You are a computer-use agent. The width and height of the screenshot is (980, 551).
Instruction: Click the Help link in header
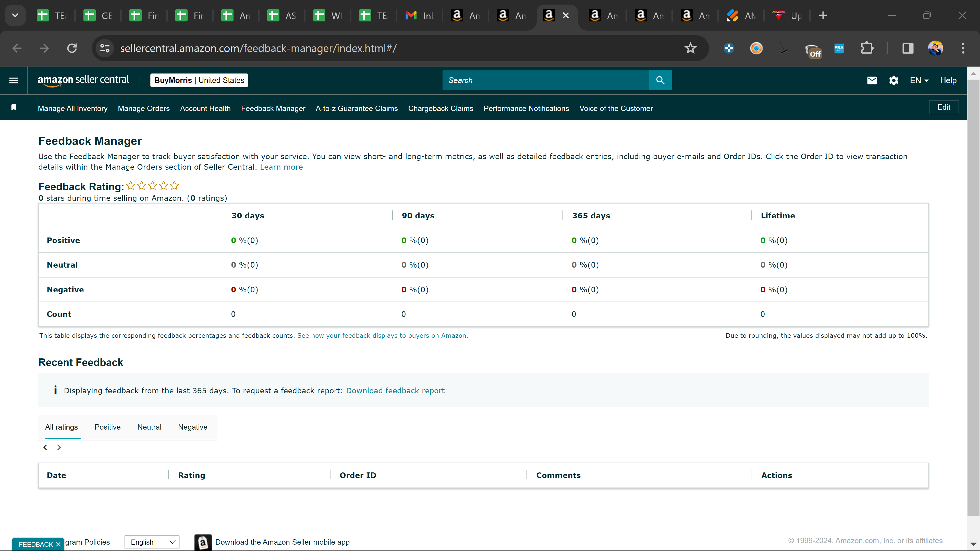coord(948,80)
